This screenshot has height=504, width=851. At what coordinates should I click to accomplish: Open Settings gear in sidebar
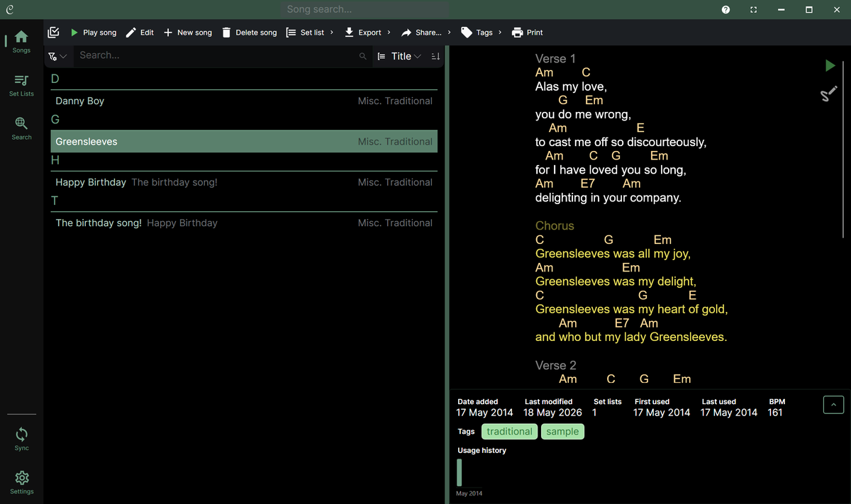click(x=21, y=482)
